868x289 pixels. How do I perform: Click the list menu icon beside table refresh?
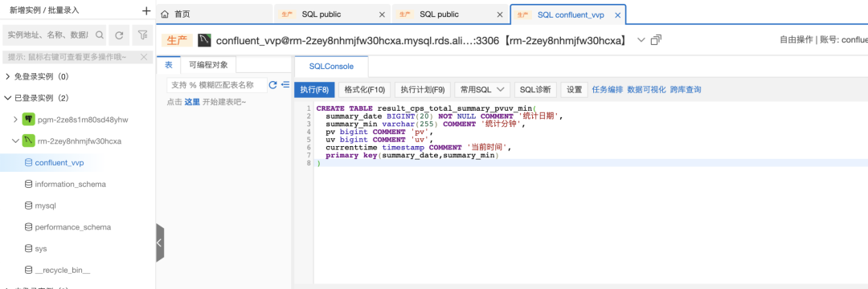coord(285,85)
